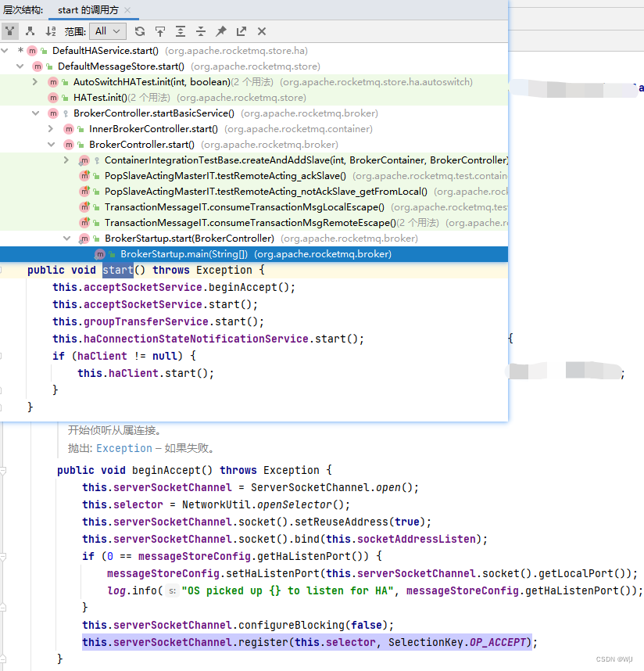Select testRemoteActing_notAckSlave_getFromLocal() row
The width and height of the screenshot is (644, 671).
tap(254, 192)
